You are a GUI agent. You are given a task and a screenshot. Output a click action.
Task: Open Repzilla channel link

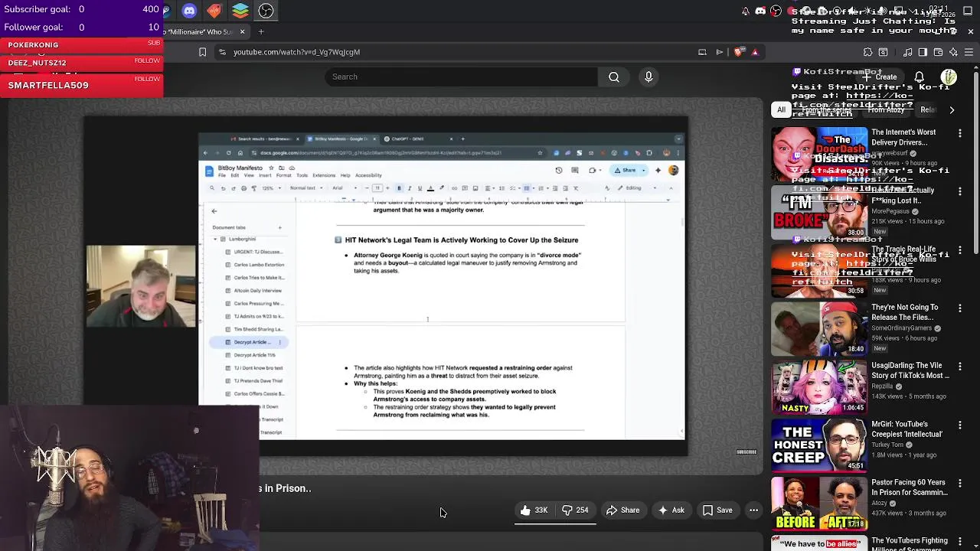coord(882,386)
